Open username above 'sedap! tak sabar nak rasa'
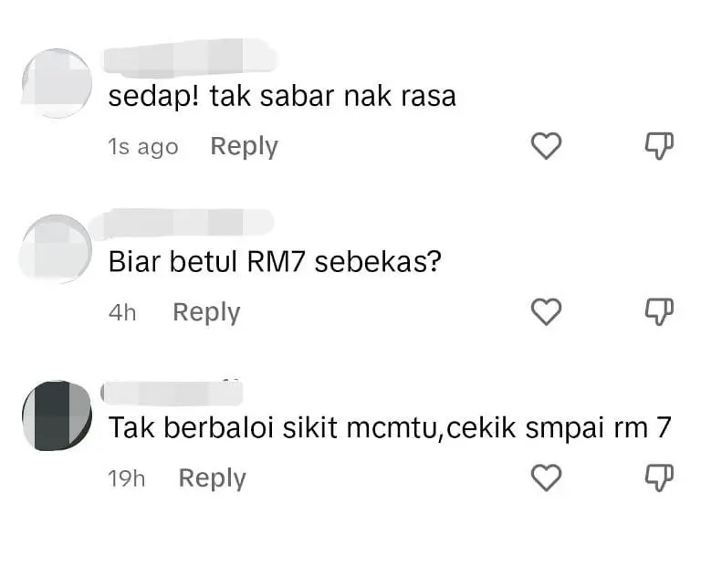Image resolution: width=701 pixels, height=588 pixels. pos(190,56)
